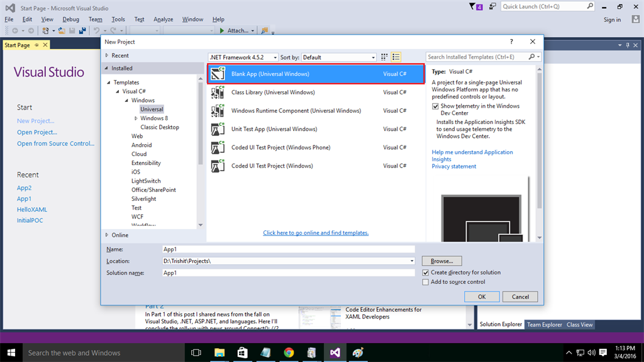The width and height of the screenshot is (644, 362).
Task: Click the template tree vertical scrollbar
Action: tap(201, 123)
